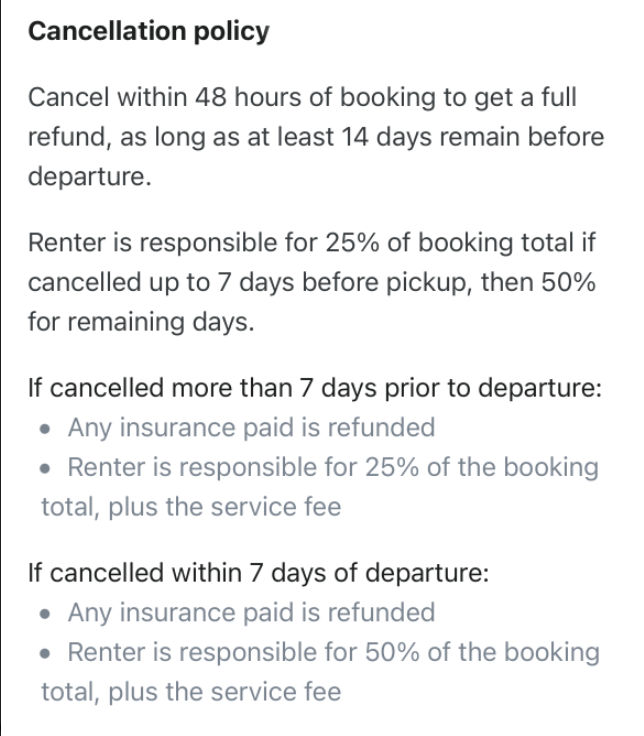The image size is (644, 736).
Task: Click "total, plus the service fee" under 50% item
Action: click(x=190, y=690)
